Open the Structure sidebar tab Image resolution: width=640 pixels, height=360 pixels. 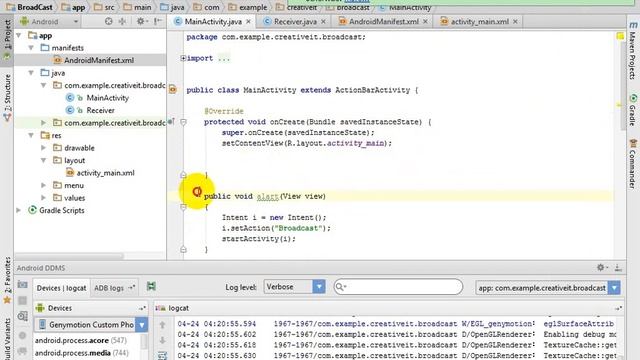[x=7, y=97]
